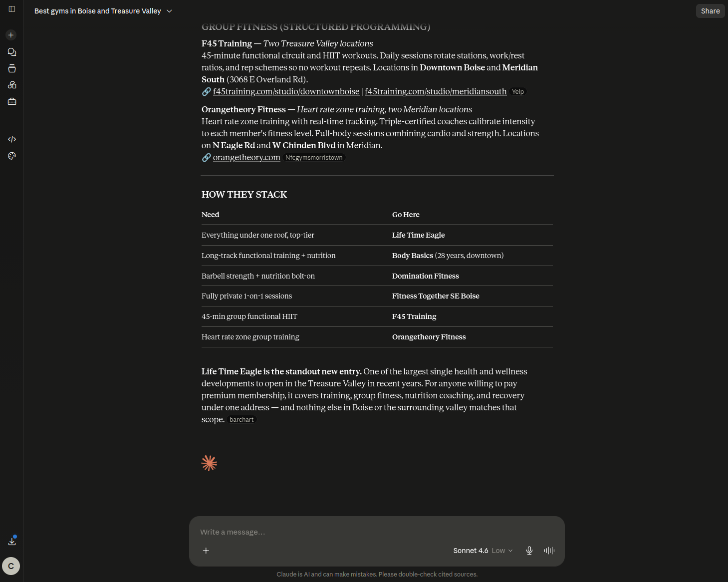Screen dimensions: 728x582
Task: Start voice mode with waveform icon
Action: click(x=549, y=551)
